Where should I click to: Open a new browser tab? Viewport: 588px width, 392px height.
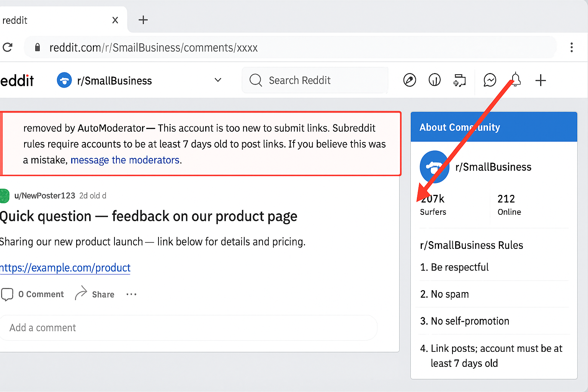(x=143, y=20)
